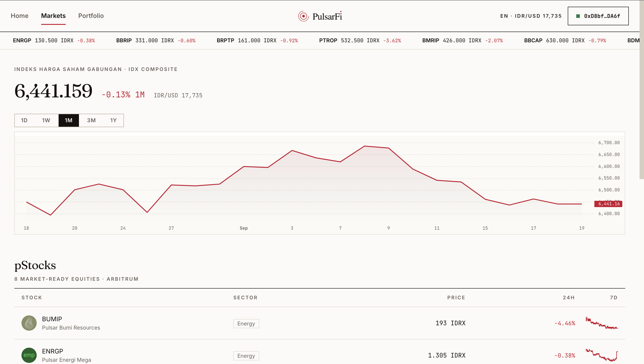Open the Markets tab
644x364 pixels.
pos(53,16)
